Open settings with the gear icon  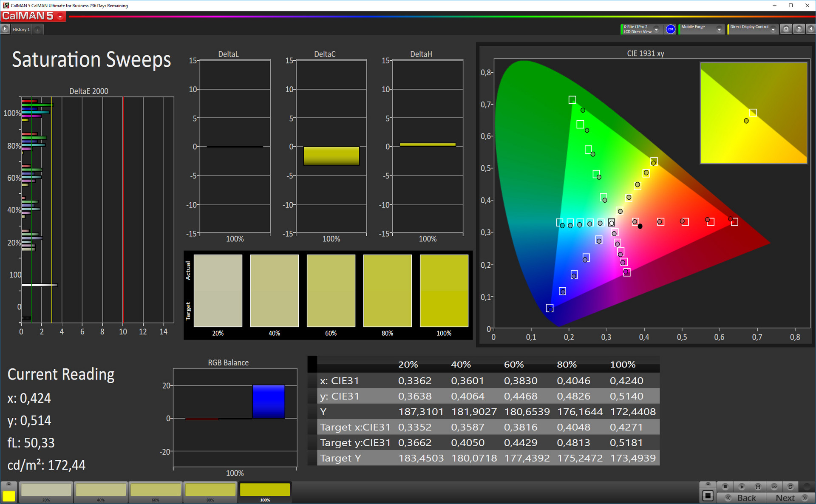point(786,29)
